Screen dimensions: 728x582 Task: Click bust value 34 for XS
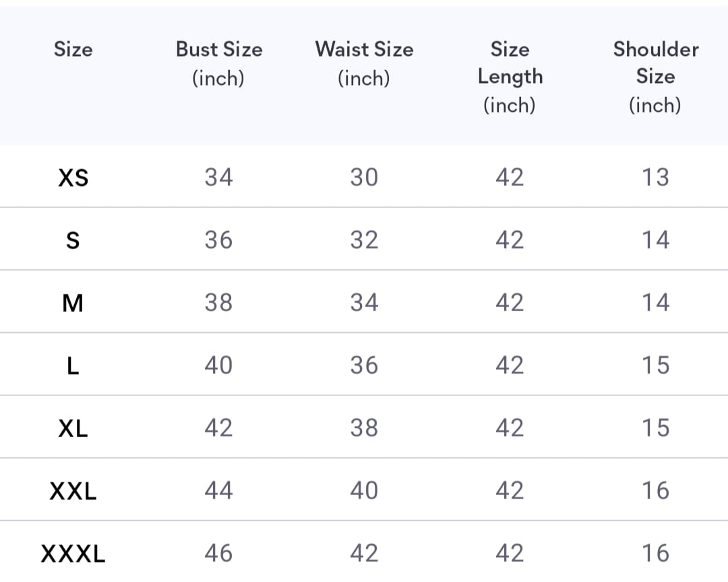(218, 177)
